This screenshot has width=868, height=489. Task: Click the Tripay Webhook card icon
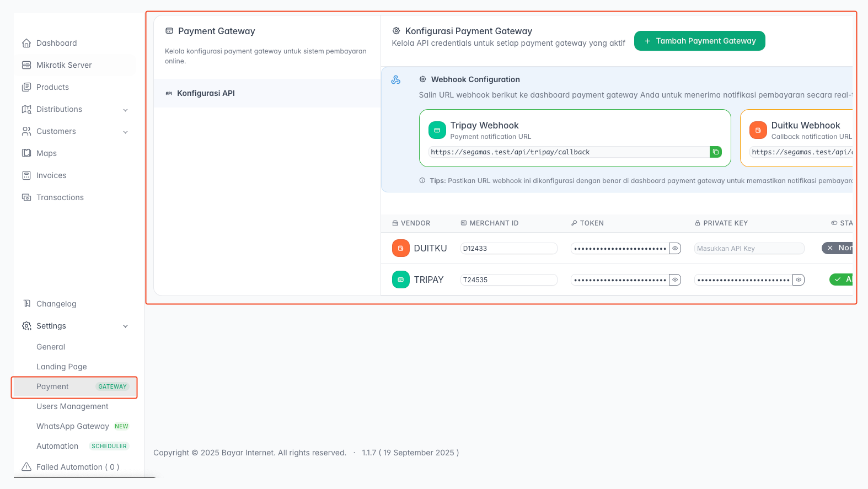click(437, 130)
